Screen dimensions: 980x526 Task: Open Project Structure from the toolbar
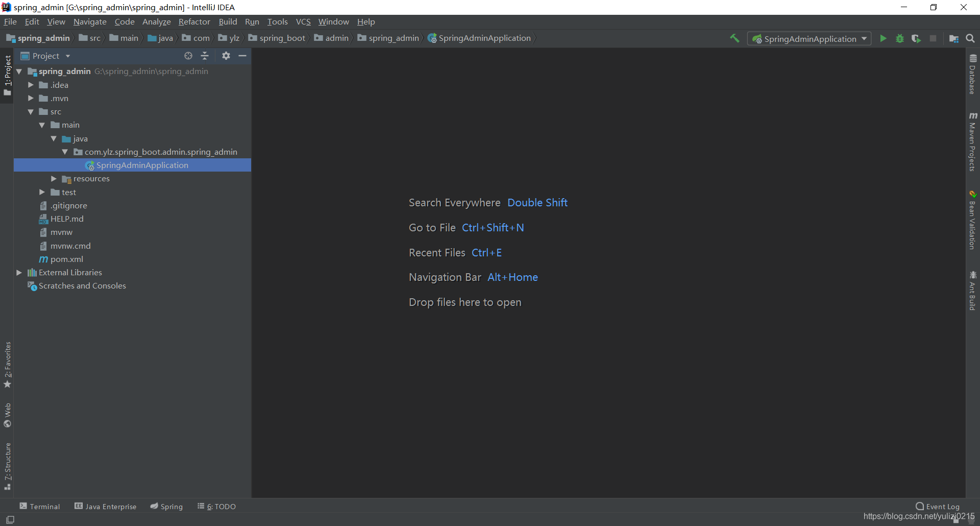[953, 39]
